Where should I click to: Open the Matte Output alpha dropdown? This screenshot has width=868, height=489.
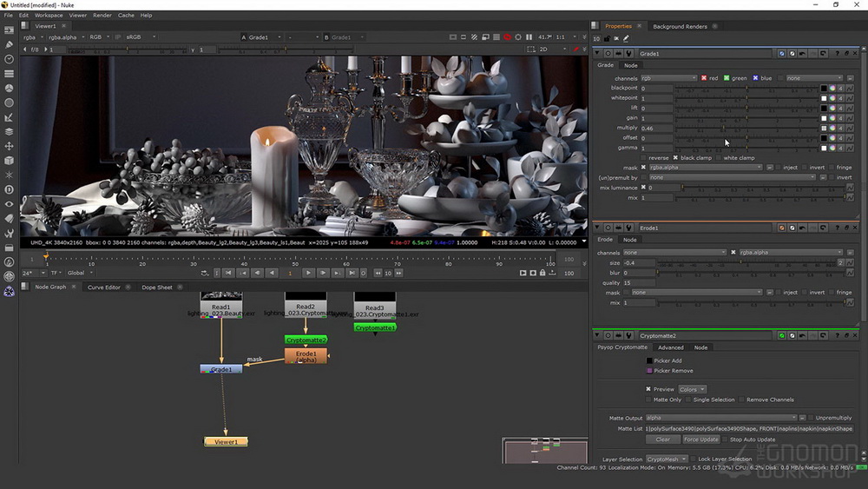point(720,418)
